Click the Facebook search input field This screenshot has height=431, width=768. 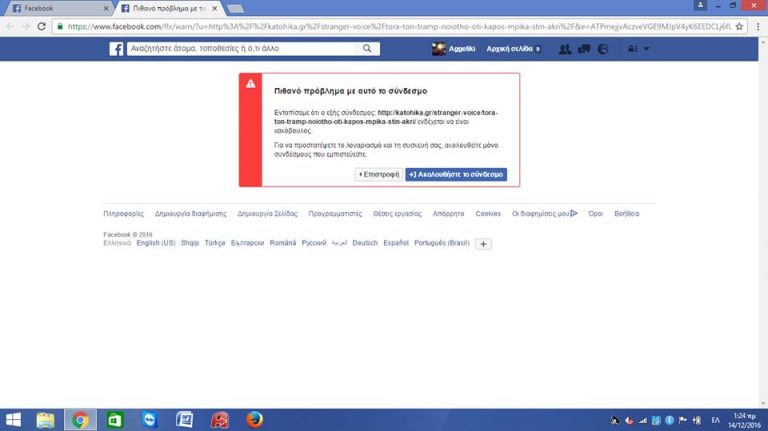240,48
